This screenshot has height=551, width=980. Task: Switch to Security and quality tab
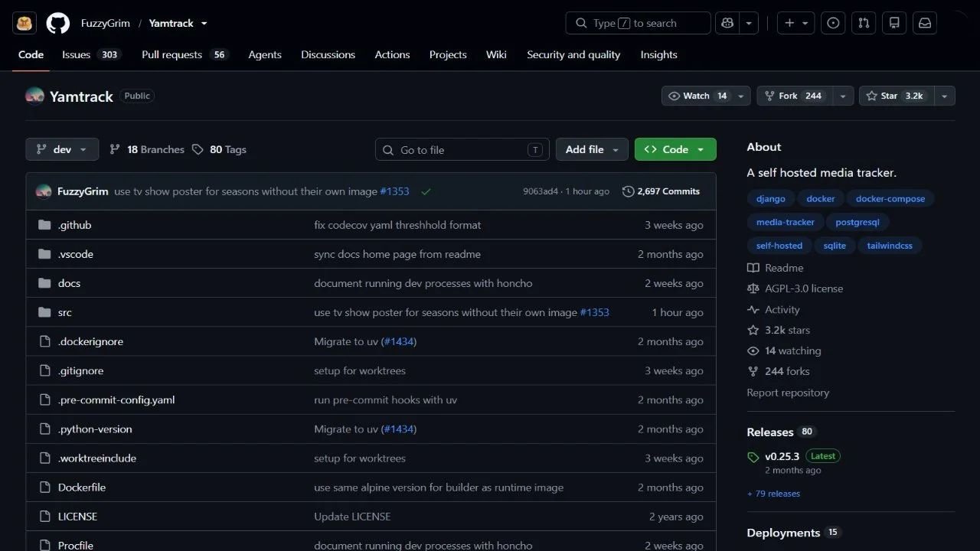(573, 54)
